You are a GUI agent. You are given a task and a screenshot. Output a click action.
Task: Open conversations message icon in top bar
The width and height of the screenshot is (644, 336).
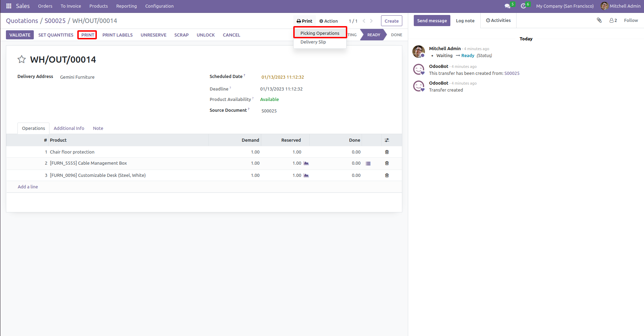click(507, 6)
